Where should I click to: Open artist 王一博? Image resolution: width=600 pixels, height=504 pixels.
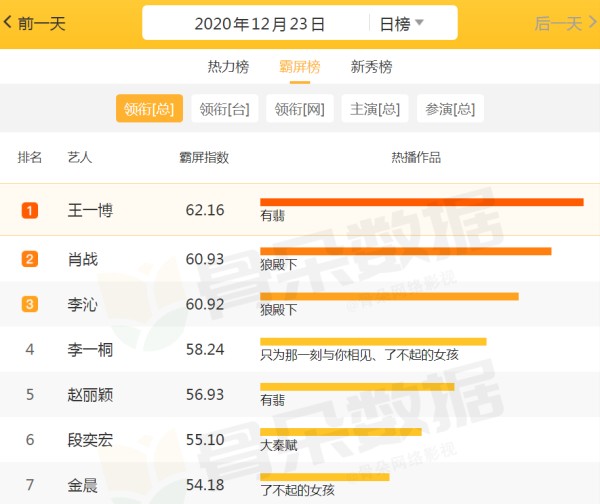click(x=90, y=210)
